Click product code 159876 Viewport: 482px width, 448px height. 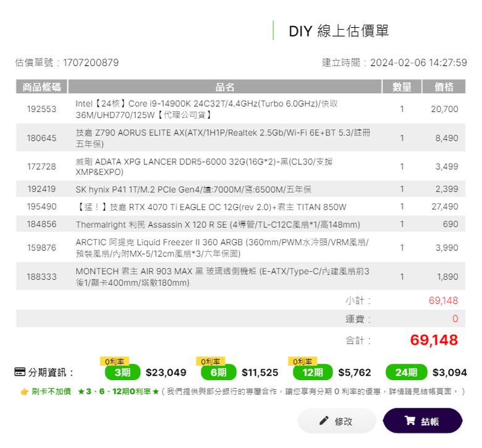(x=41, y=248)
